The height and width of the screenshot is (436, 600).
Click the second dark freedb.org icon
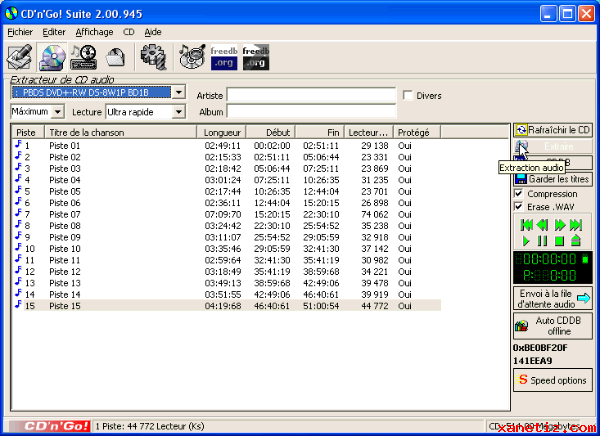[256, 57]
